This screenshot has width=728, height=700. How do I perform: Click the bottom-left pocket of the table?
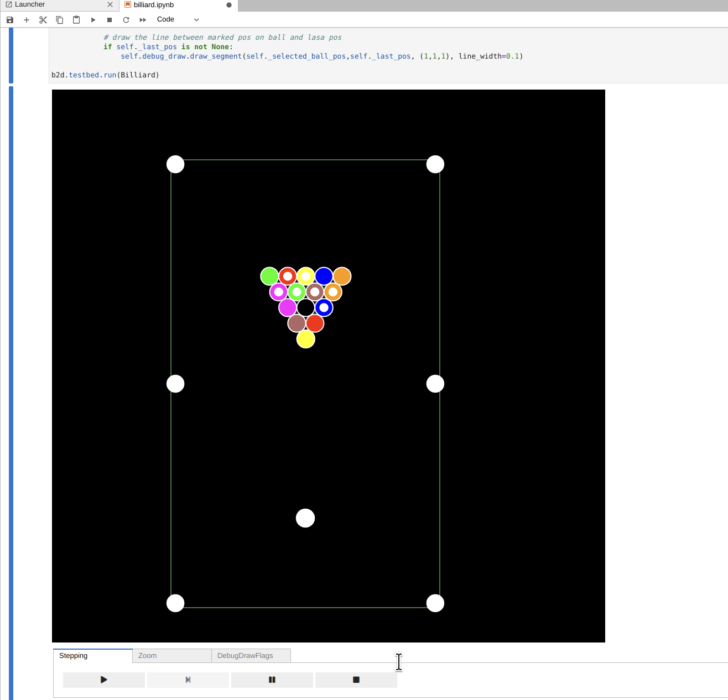[x=175, y=603]
